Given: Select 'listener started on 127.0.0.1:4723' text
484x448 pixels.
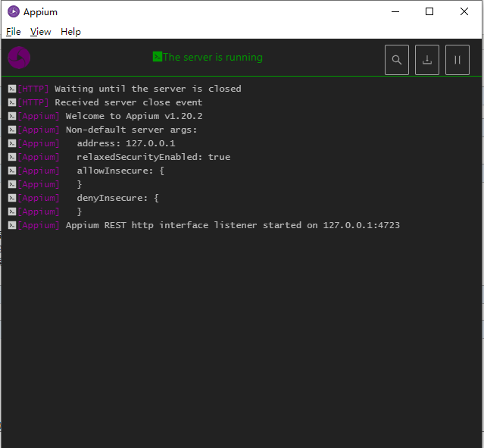Looking at the screenshot, I should tap(307, 225).
